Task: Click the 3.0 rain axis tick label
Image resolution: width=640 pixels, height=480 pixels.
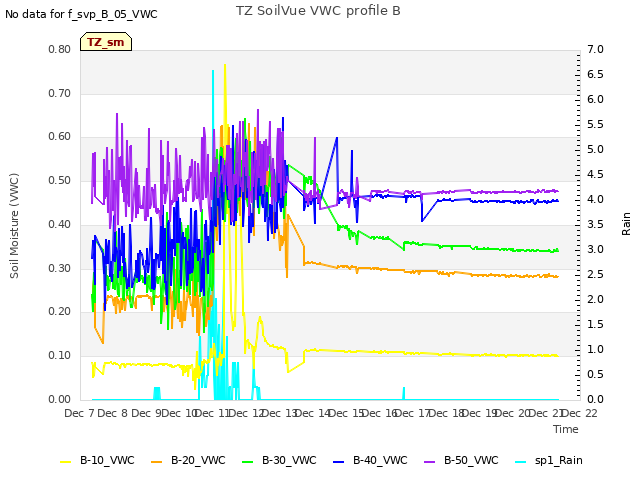Action: (x=595, y=249)
